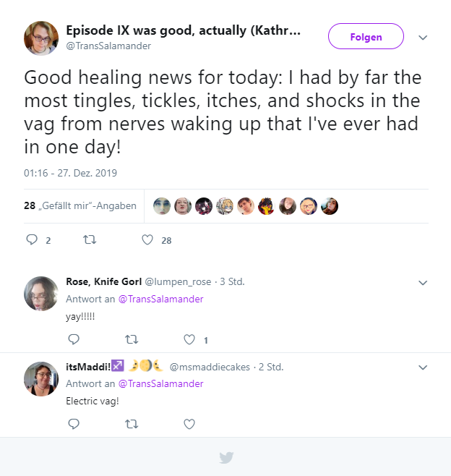Expand options chevron on Rose's reply
451x476 pixels.
click(x=423, y=282)
